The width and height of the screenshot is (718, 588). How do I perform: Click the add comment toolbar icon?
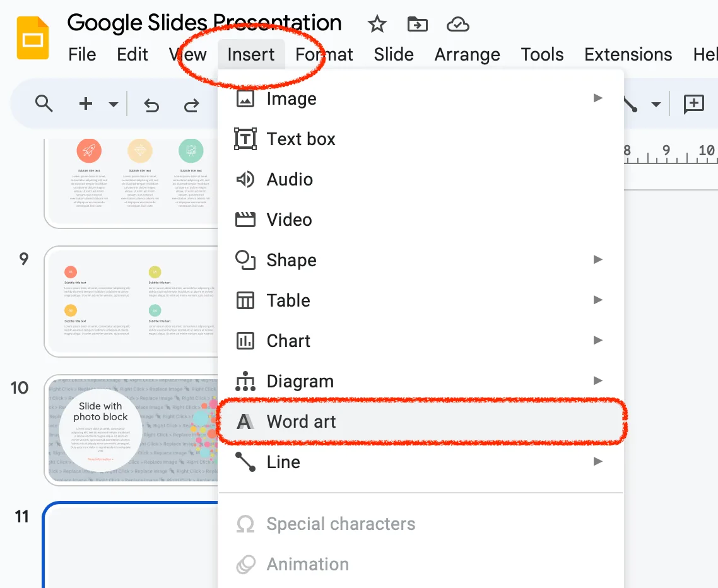(694, 104)
